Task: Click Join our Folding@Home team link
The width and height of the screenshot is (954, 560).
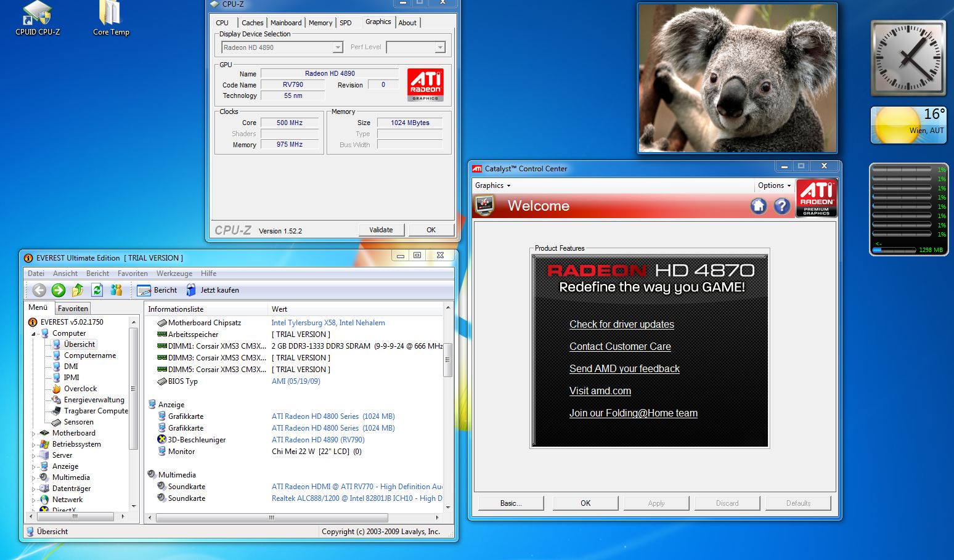Action: tap(634, 413)
